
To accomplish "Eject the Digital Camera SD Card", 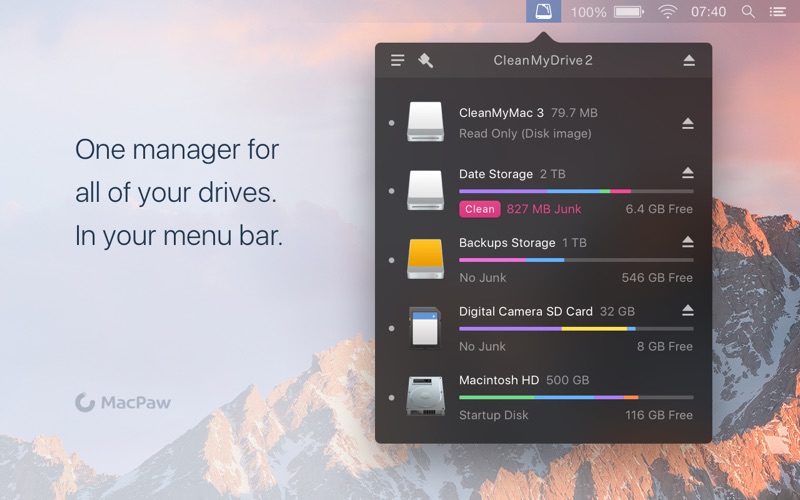I will click(688, 311).
